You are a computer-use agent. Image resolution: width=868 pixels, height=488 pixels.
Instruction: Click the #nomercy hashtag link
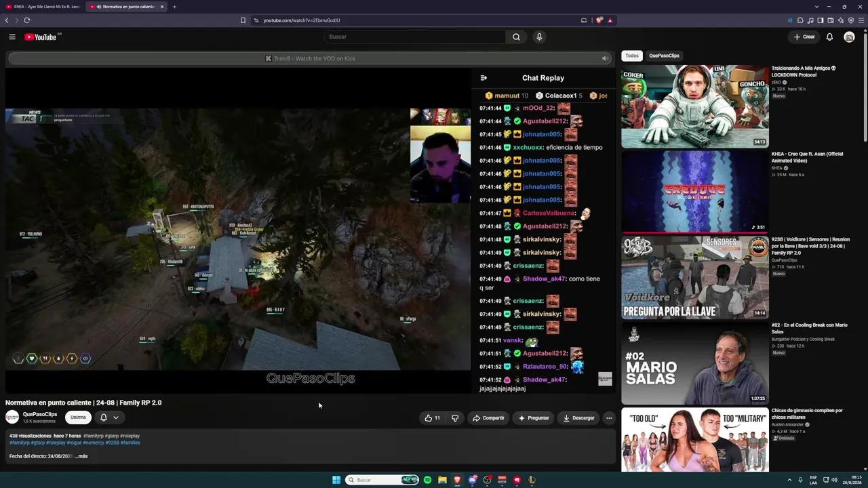coord(94,443)
